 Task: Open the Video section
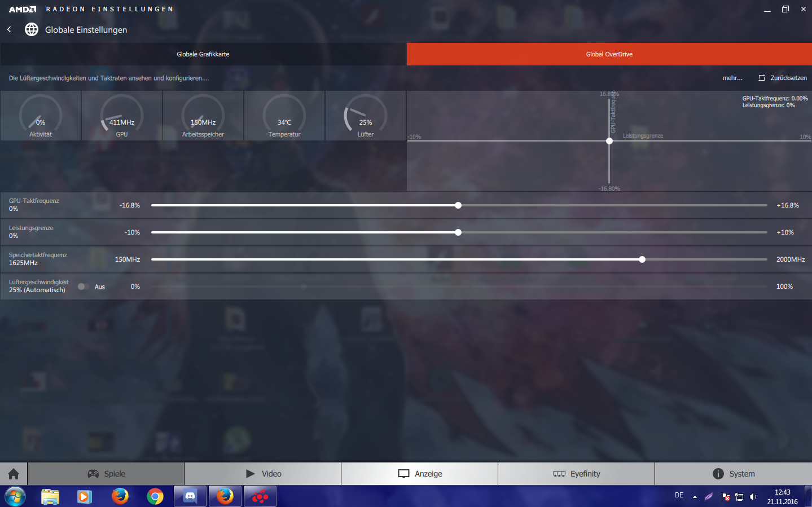coord(263,474)
